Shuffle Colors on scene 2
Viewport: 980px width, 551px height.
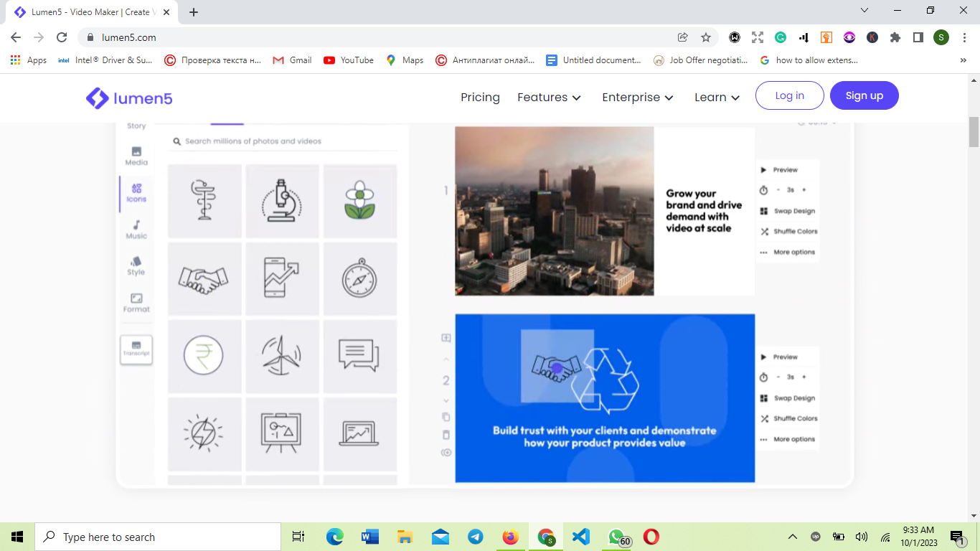point(789,418)
